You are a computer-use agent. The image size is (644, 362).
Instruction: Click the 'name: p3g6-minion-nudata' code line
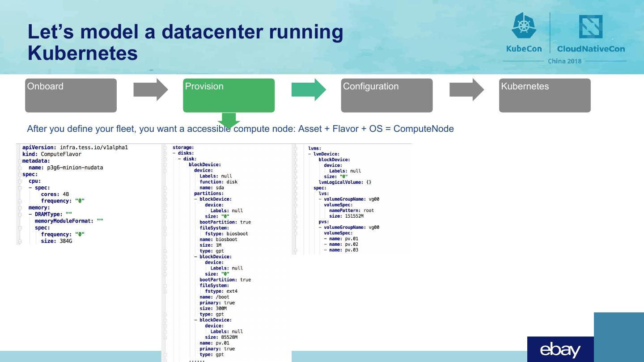65,168
